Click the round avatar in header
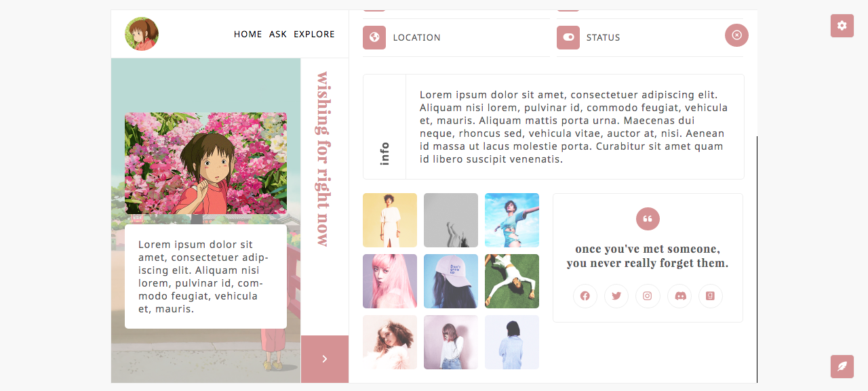Viewport: 868px width, 391px height. pyautogui.click(x=142, y=34)
